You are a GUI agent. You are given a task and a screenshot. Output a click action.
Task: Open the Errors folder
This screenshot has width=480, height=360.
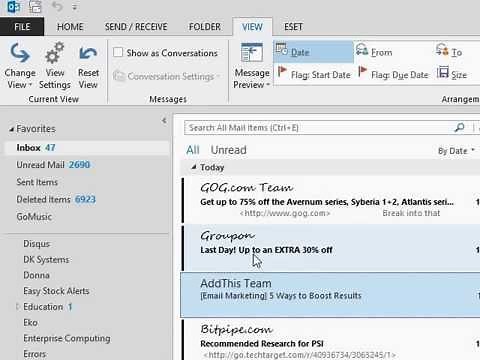coord(34,354)
